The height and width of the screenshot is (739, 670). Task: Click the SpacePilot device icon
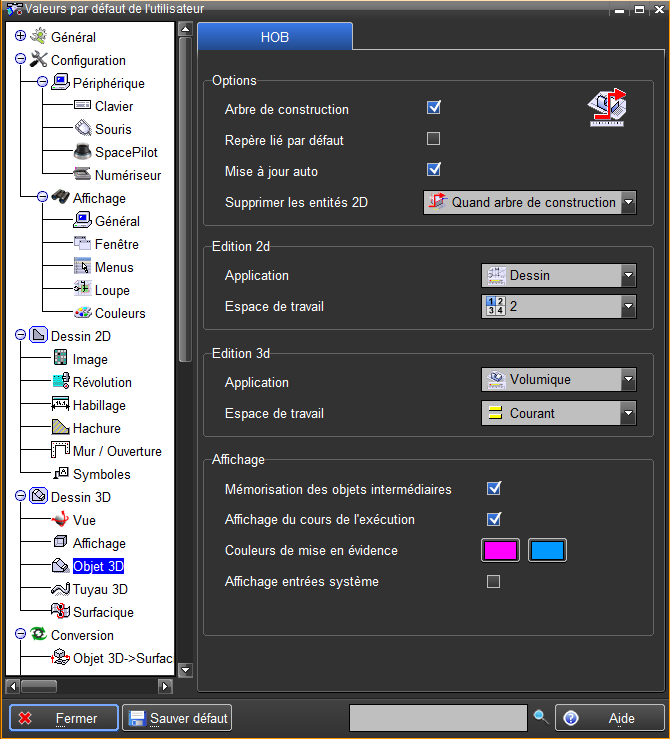click(82, 152)
